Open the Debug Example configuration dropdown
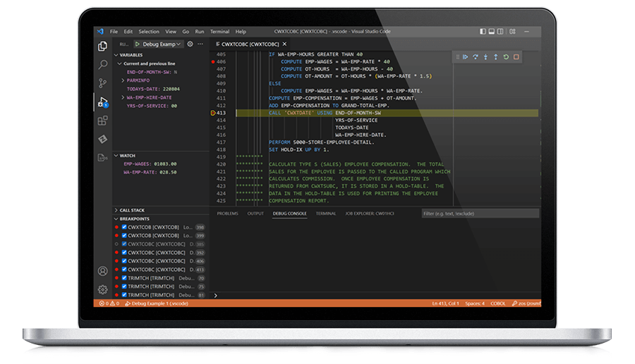Screen dimensions: 635x364 pos(158,44)
